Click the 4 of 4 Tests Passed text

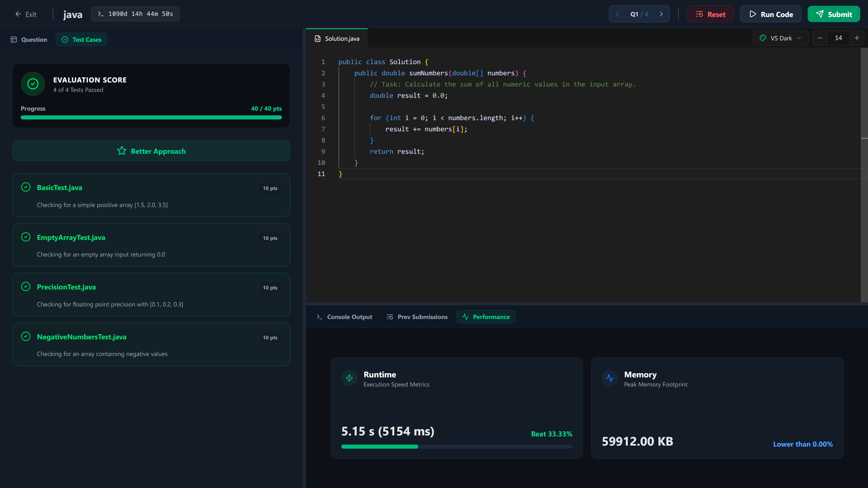point(78,90)
